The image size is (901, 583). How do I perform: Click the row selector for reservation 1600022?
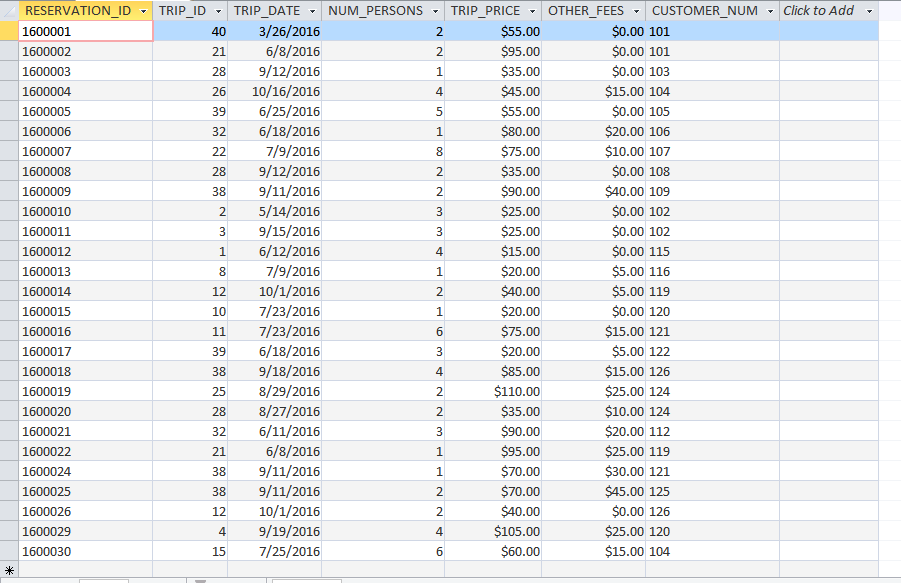7,451
